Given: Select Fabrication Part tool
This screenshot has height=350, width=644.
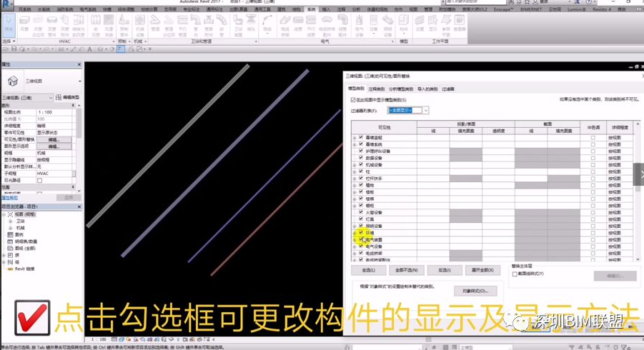Looking at the screenshot, I should click(124, 25).
